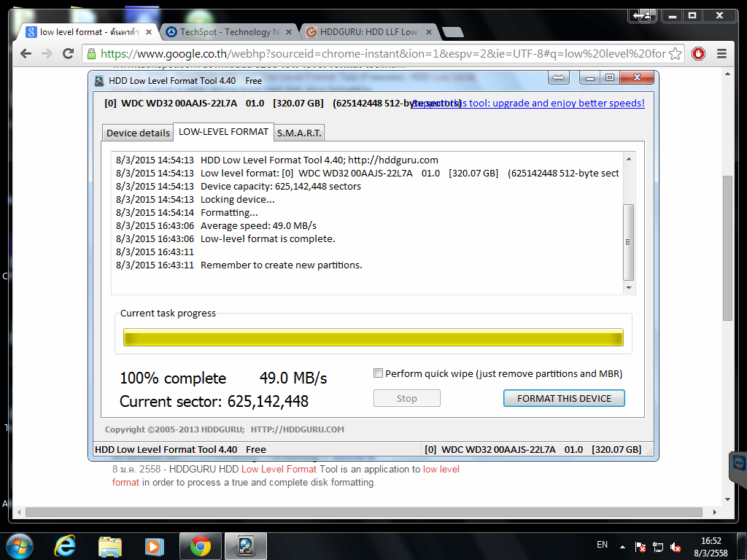Click the FORMAT THIS DEVICE button
Viewport: 747px width, 560px height.
(564, 398)
